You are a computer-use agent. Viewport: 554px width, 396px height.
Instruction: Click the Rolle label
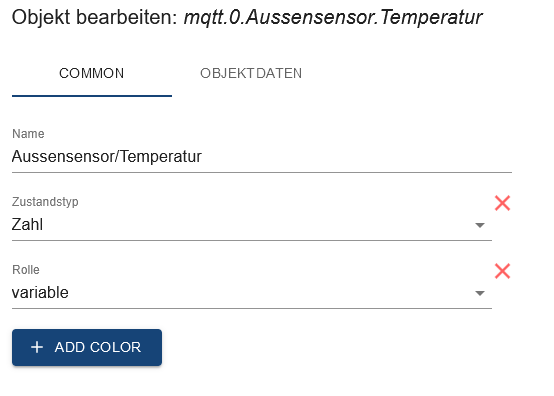point(26,270)
